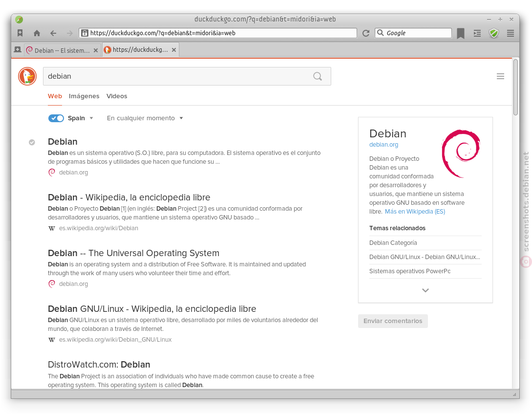Switch to the Imágenes tab
Viewport: 532px width, 414px height.
tap(84, 96)
